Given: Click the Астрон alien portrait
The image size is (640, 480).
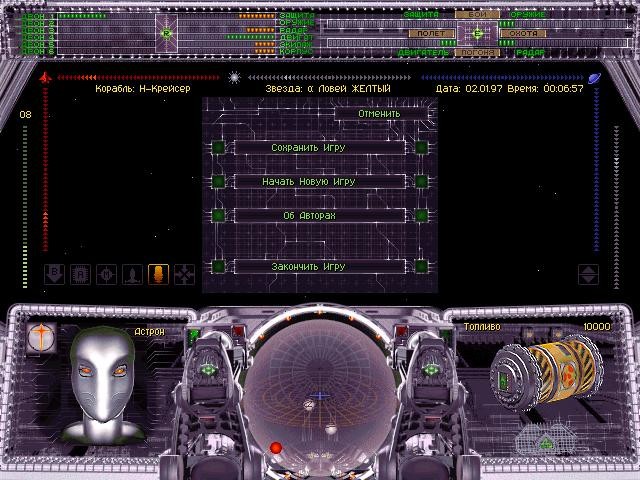Looking at the screenshot, I should [x=102, y=384].
